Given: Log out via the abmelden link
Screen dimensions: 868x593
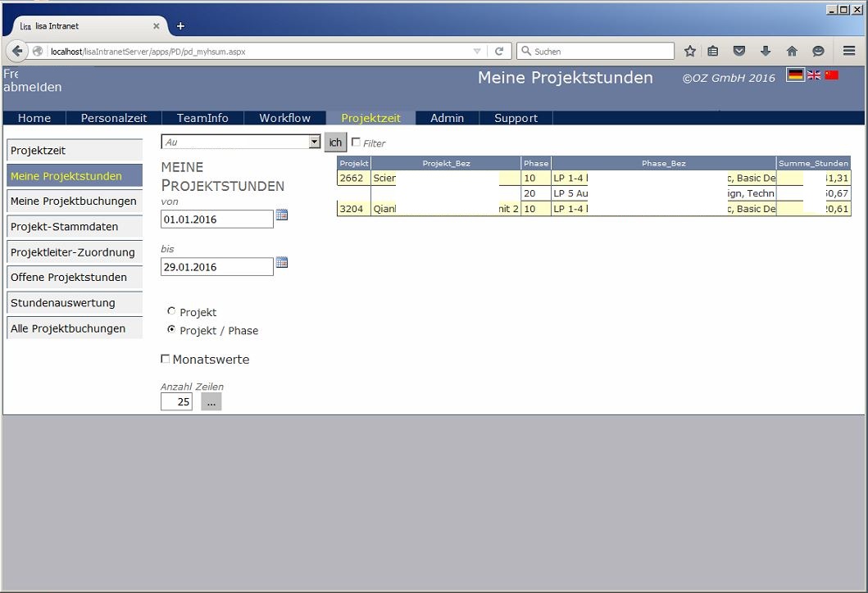Looking at the screenshot, I should point(33,87).
